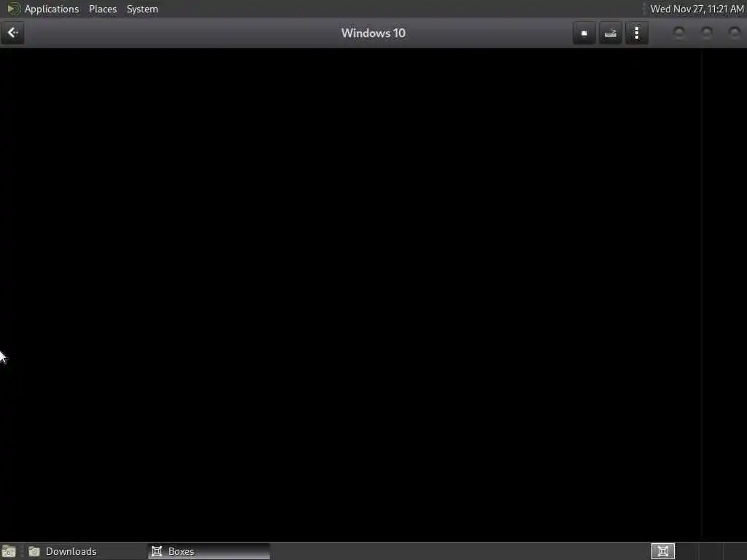The image size is (747, 560).
Task: Open the three-dot actions menu
Action: [x=637, y=34]
